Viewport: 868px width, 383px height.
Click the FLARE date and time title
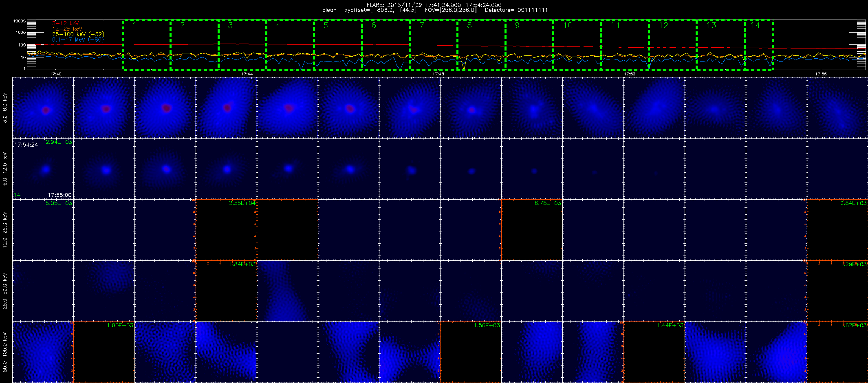point(434,5)
